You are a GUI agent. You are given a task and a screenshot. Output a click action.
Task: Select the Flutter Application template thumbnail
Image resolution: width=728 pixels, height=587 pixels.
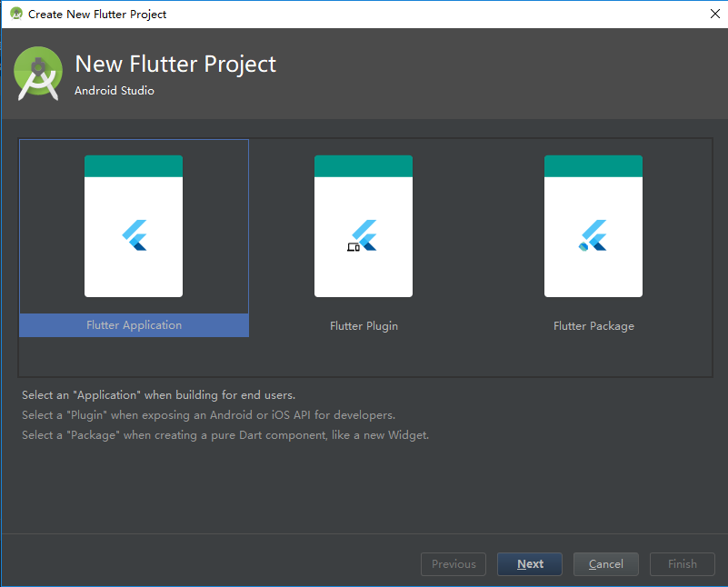click(x=134, y=226)
